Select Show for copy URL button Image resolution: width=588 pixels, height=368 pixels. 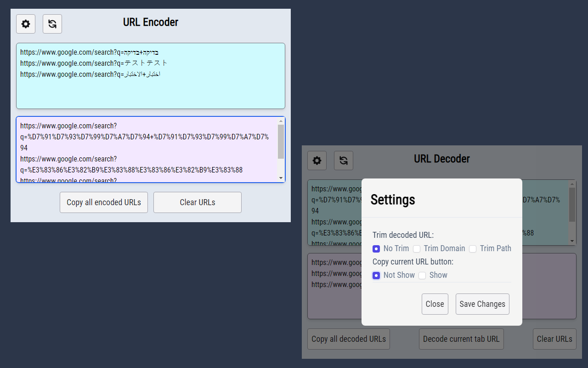click(422, 276)
